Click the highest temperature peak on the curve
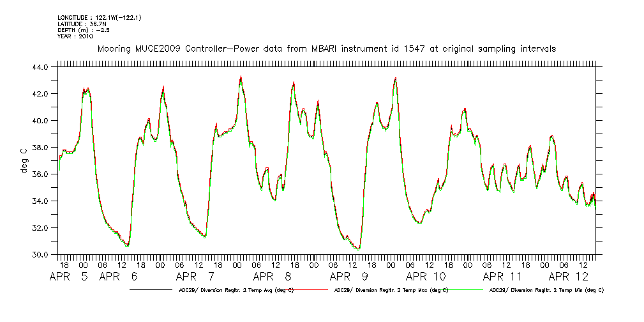Screen dimensions: 644x322 [x=241, y=77]
